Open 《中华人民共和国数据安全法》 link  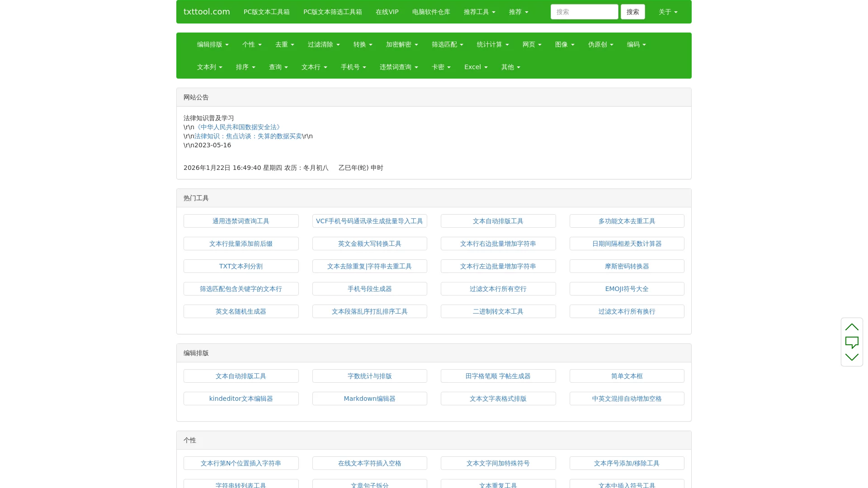pos(238,127)
